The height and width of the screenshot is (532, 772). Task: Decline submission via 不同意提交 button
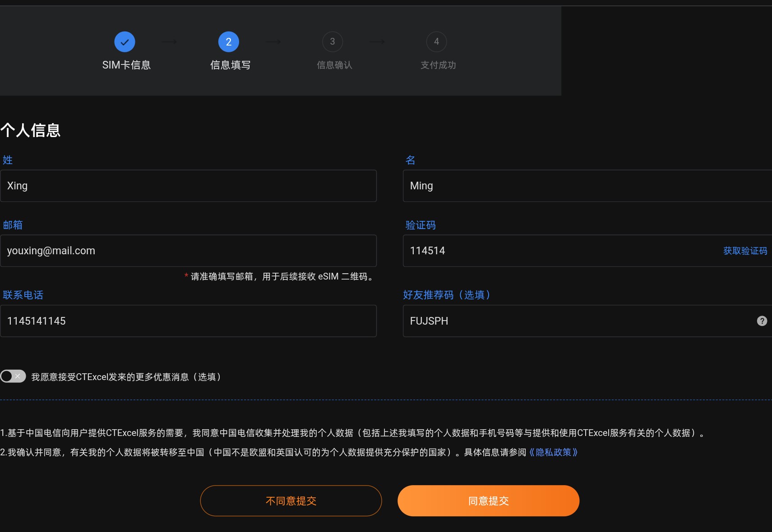click(x=291, y=500)
